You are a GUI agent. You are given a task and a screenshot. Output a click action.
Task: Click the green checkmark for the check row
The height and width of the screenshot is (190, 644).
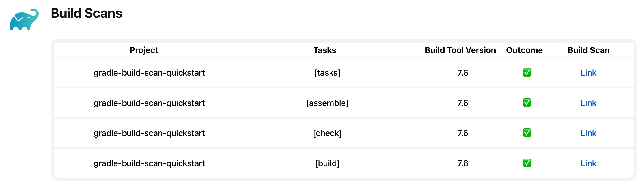click(x=527, y=133)
